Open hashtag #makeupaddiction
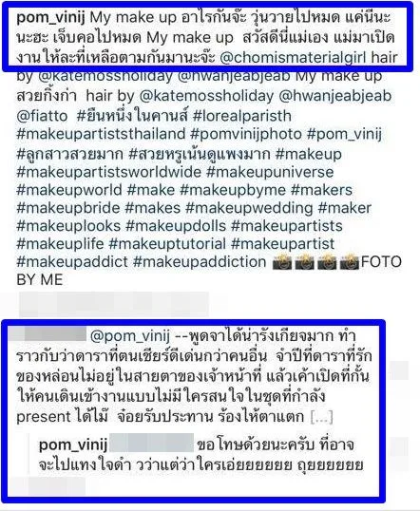Screen dimensions: 420x511 pos(200,262)
